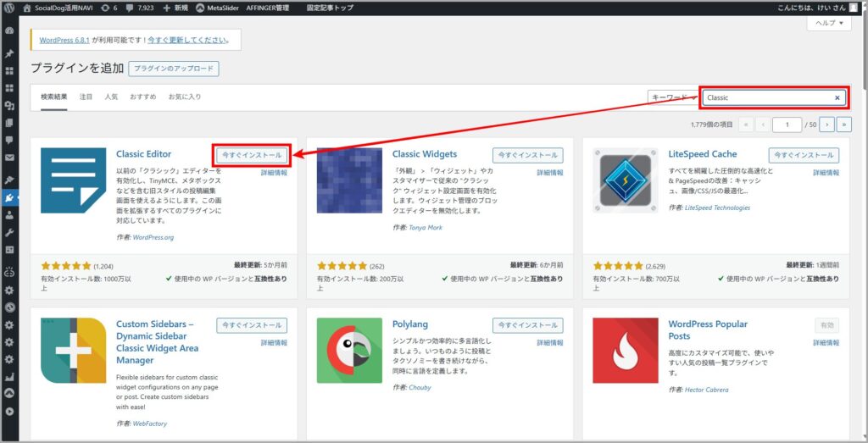Click author link WordPress.org
The image size is (868, 443).
pos(153,238)
